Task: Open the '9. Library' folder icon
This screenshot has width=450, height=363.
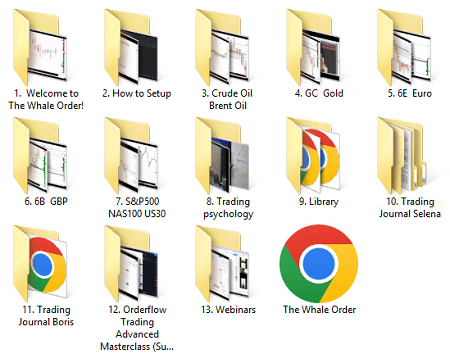Action: (313, 155)
